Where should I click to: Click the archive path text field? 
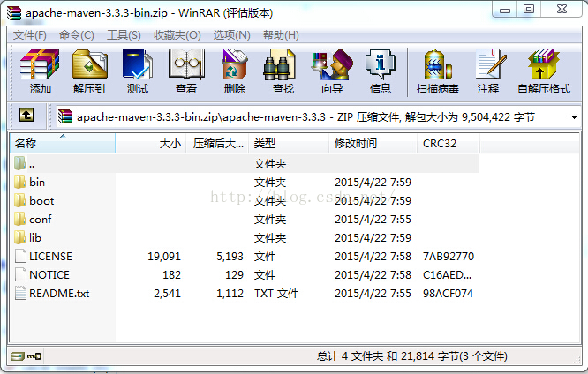coord(318,117)
